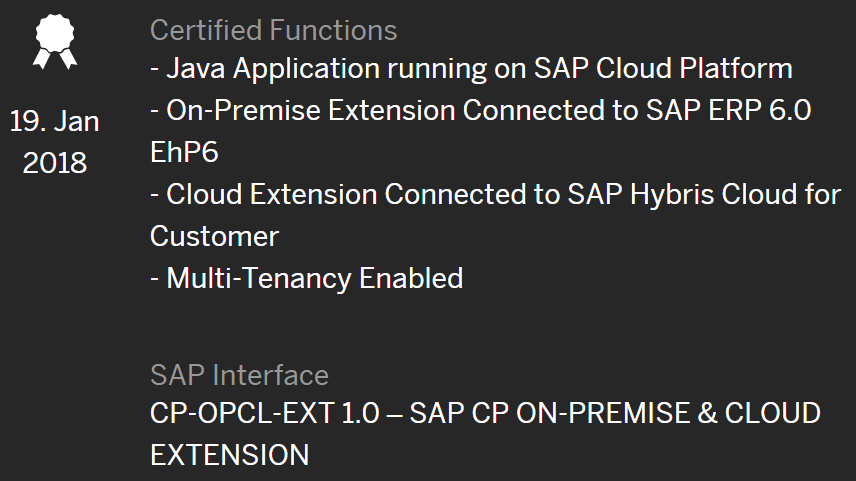856x481 pixels.
Task: Click the phrase "SAP Cloud Platform"
Action: click(x=663, y=69)
